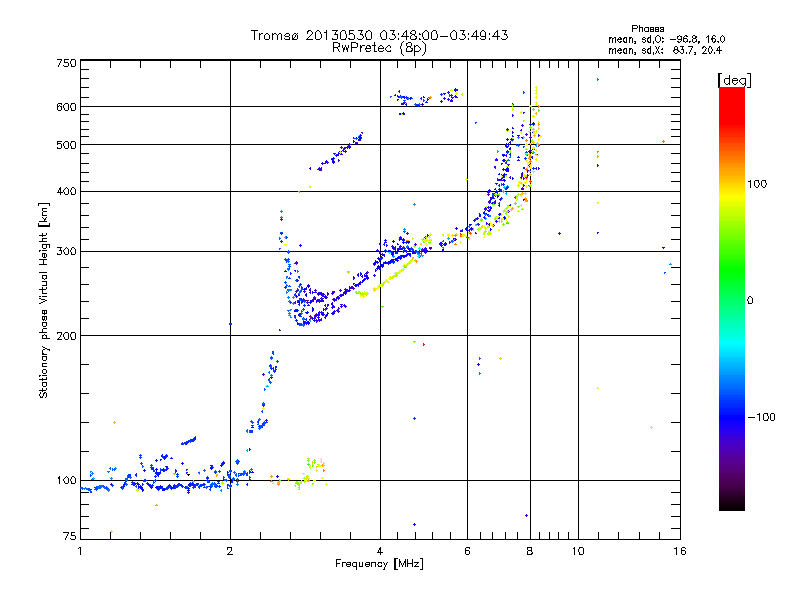The height and width of the screenshot is (600, 800).
Task: Click the y-axis tick label '500'
Action: pyautogui.click(x=66, y=145)
